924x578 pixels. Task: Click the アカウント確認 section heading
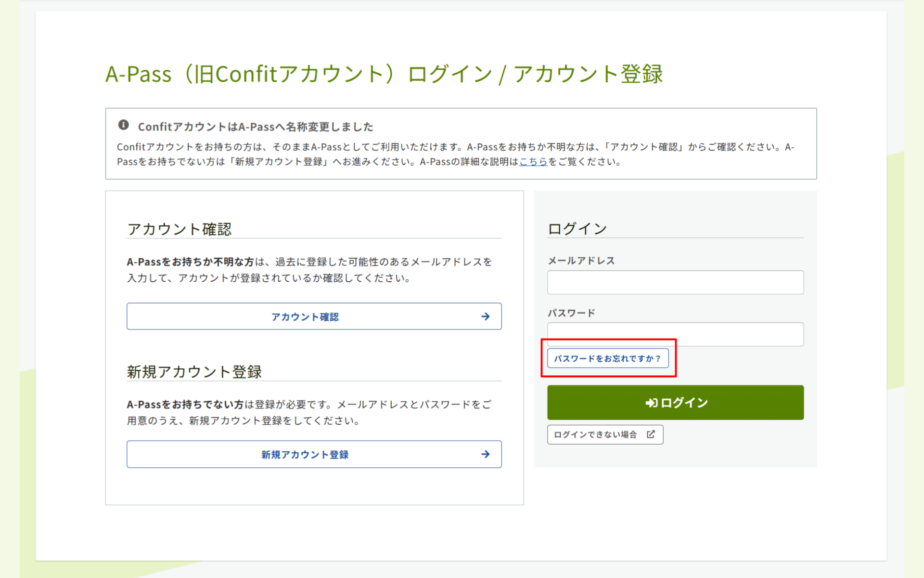[x=179, y=229]
